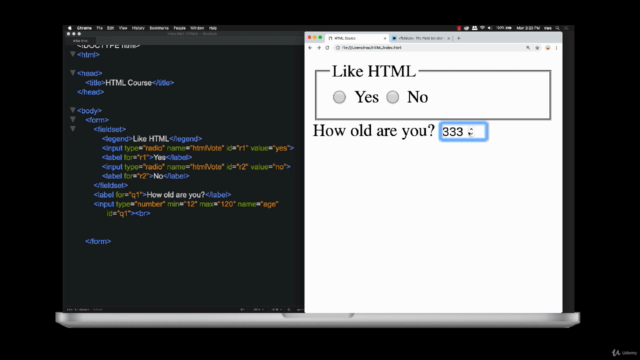Click the Spotlight search icon in menu bar
640x360 pixels.
click(558, 28)
